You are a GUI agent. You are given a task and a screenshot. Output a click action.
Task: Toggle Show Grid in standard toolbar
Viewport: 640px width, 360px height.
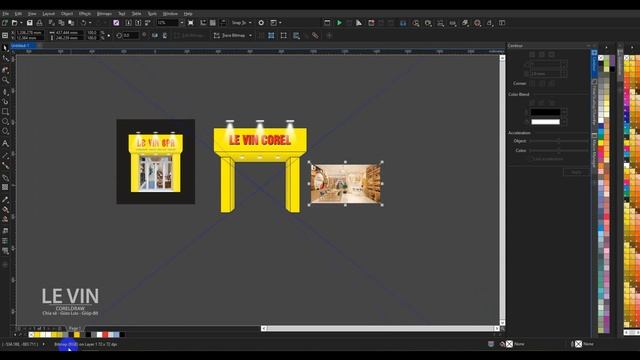coord(213,23)
